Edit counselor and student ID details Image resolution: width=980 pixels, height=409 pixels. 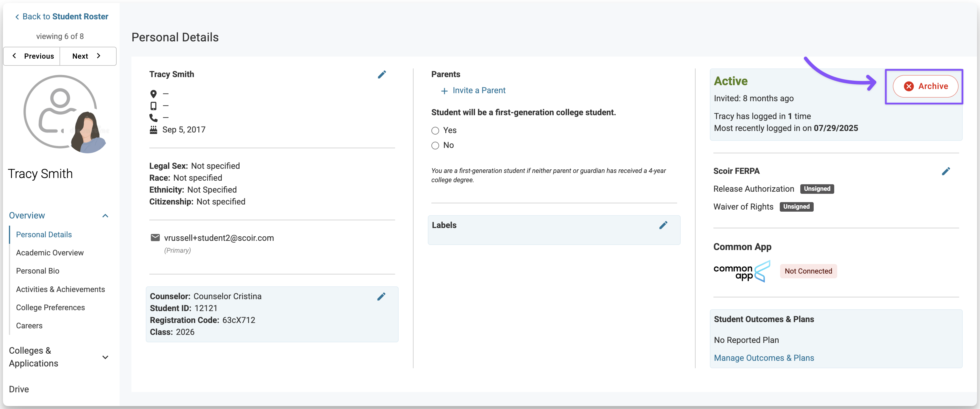coord(381,296)
